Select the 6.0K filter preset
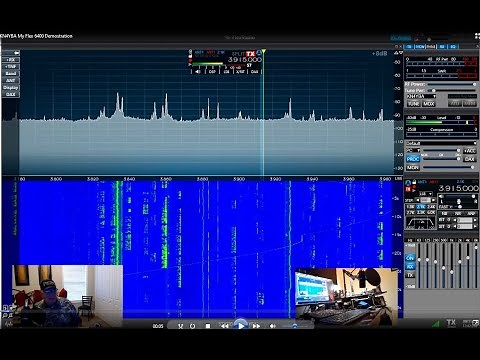The width and height of the screenshot is (480, 360). pos(431,212)
